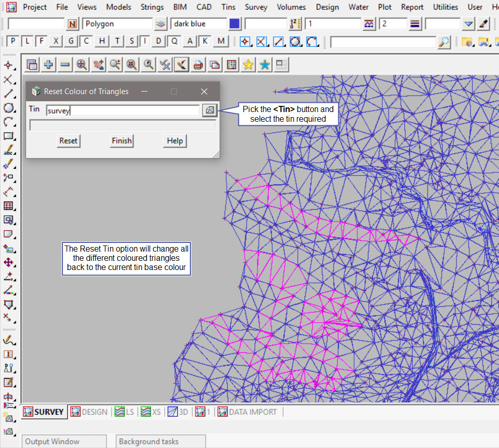
Task: Click the dark blue colour swatch
Action: (234, 24)
